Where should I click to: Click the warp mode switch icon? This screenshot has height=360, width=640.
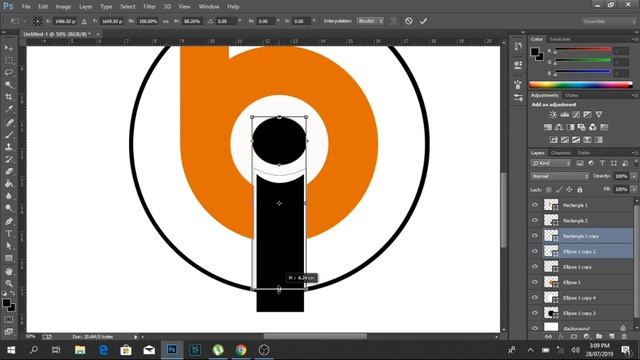tap(393, 21)
